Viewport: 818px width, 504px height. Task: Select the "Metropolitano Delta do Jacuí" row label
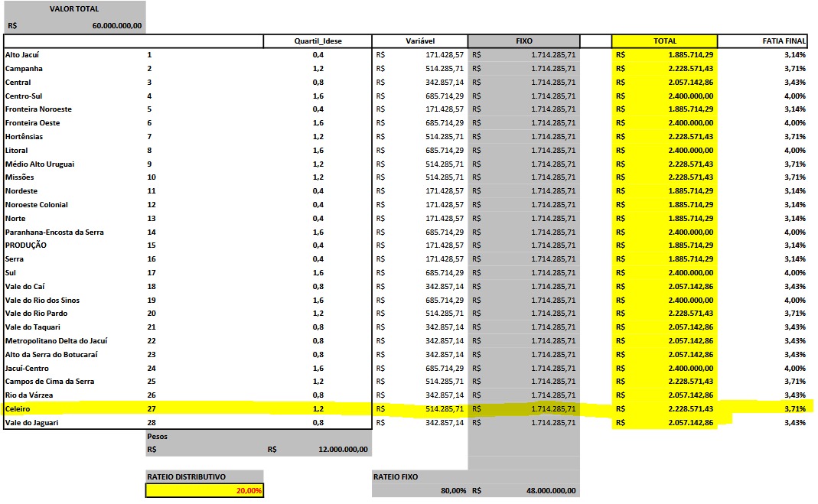point(56,341)
